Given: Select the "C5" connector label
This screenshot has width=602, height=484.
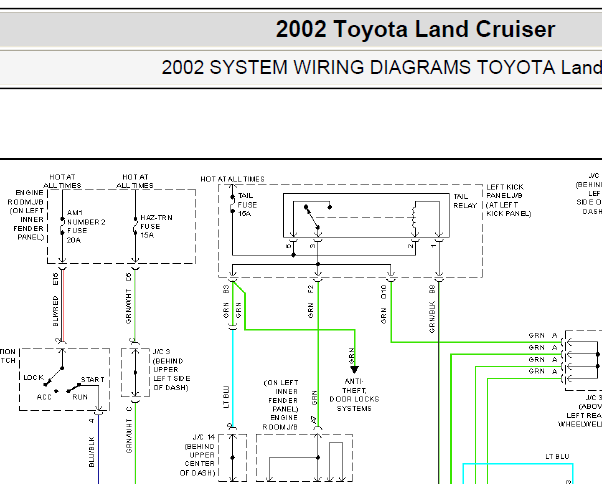Looking at the screenshot, I should (x=129, y=277).
